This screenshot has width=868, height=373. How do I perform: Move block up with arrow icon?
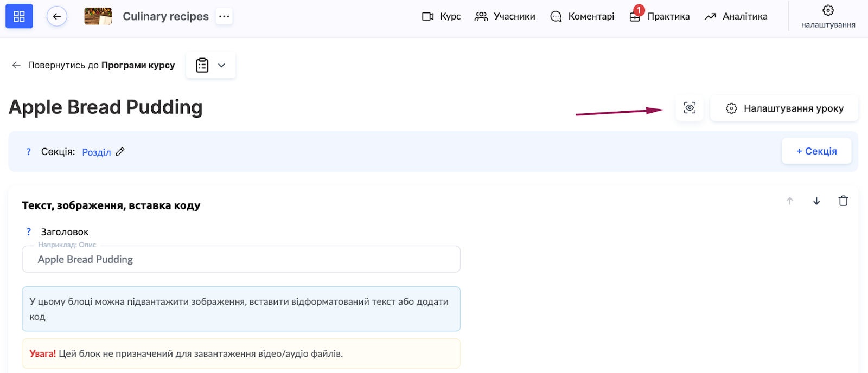click(x=790, y=201)
